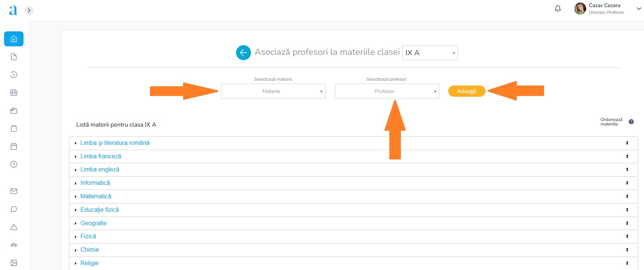Open the envelope messages icon
This screenshot has height=270, width=644.
click(14, 191)
